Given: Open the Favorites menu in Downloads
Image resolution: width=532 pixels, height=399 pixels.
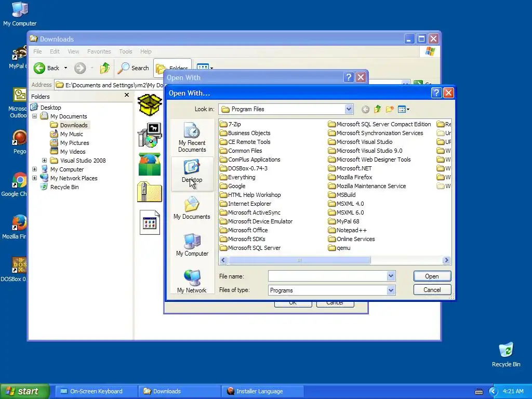Looking at the screenshot, I should point(99,51).
